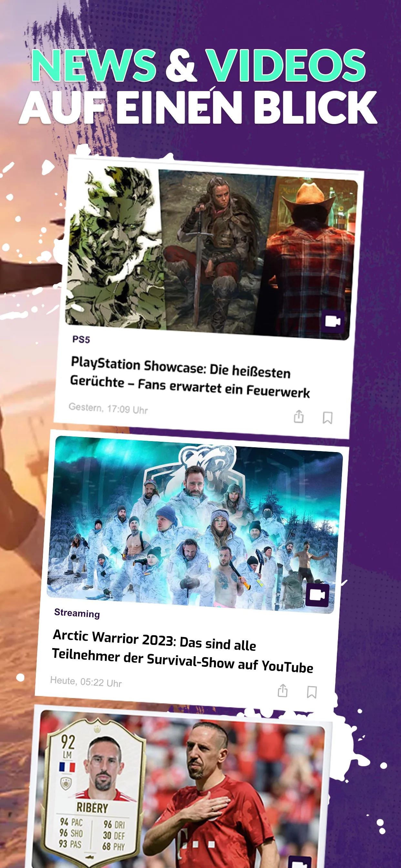This screenshot has height=868, width=401.
Task: Tap video camera icon on PlayStation Showcase image
Action: (333, 321)
